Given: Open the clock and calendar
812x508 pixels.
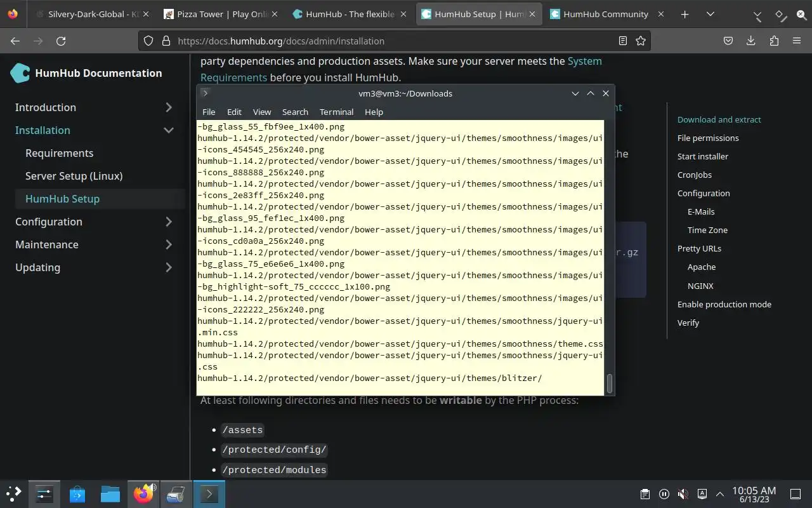Looking at the screenshot, I should [x=754, y=494].
